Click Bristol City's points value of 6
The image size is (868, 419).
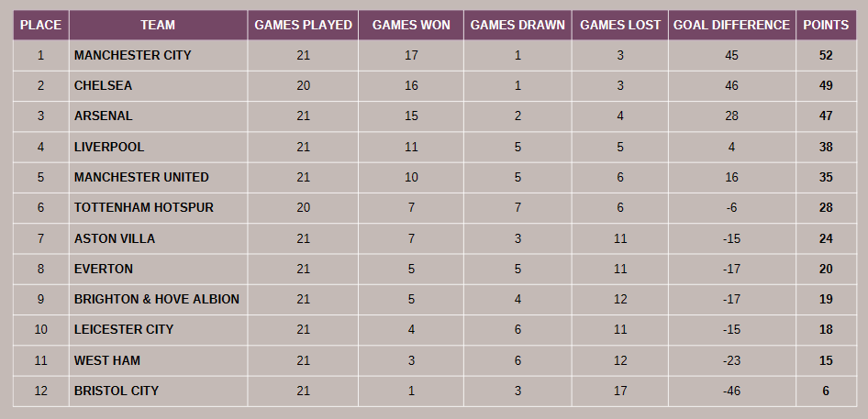[826, 391]
